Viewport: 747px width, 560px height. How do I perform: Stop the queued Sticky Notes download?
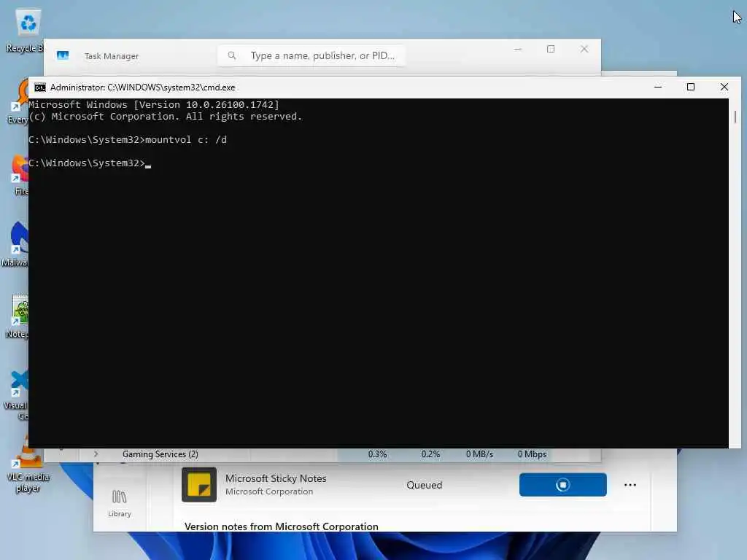point(562,485)
